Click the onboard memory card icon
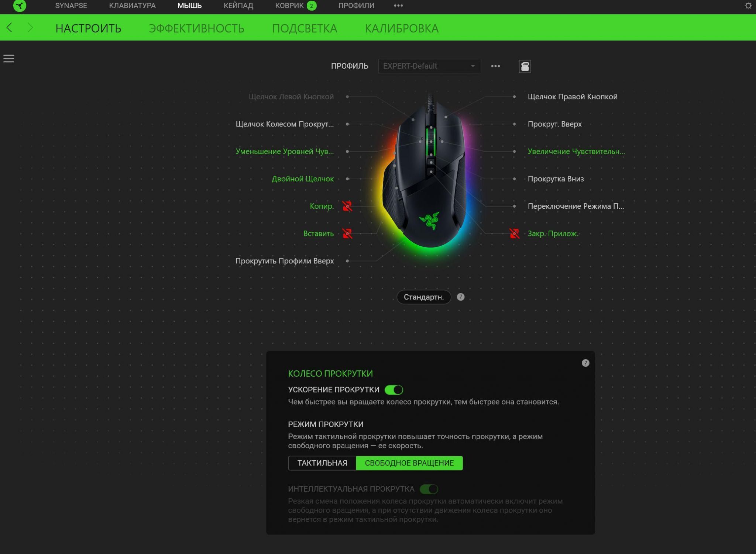This screenshot has height=554, width=756. click(525, 66)
